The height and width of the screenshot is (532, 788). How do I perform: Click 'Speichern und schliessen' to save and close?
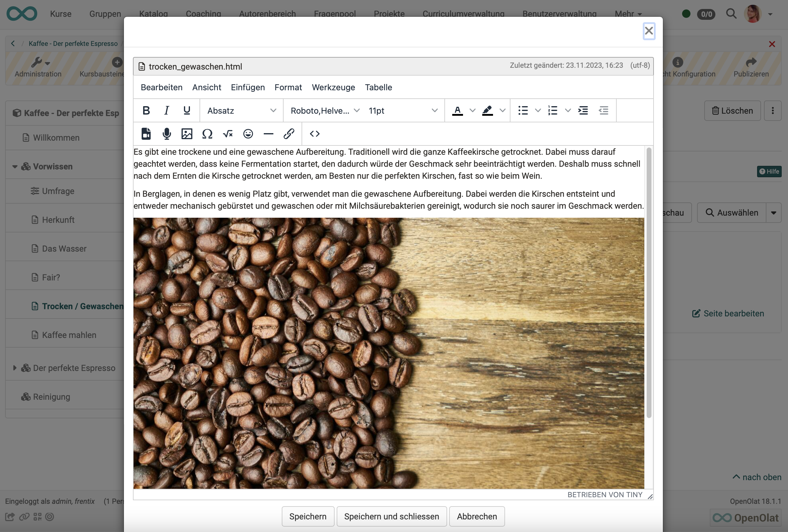point(391,516)
